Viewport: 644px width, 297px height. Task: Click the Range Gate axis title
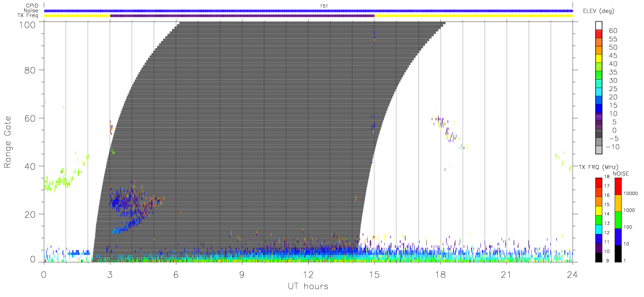point(8,142)
